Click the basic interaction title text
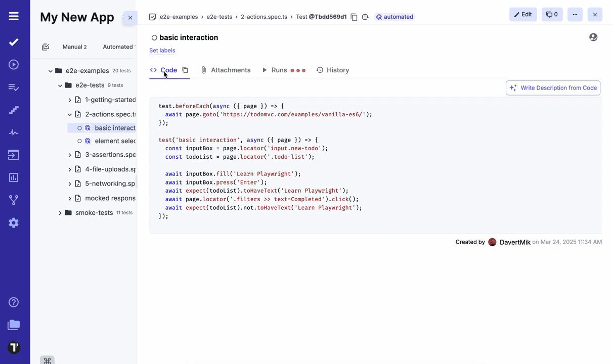This screenshot has height=364, width=613. coord(189,37)
